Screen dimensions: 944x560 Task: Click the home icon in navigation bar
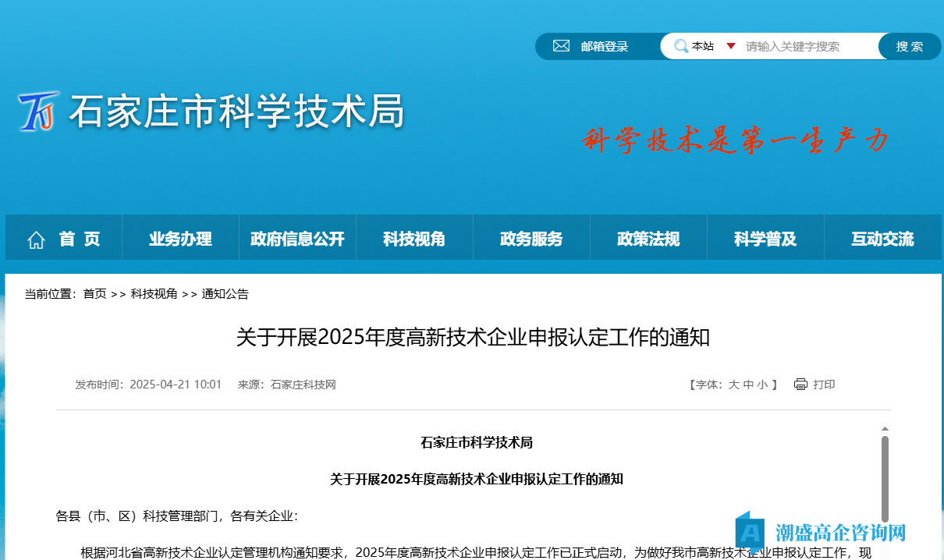(36, 240)
